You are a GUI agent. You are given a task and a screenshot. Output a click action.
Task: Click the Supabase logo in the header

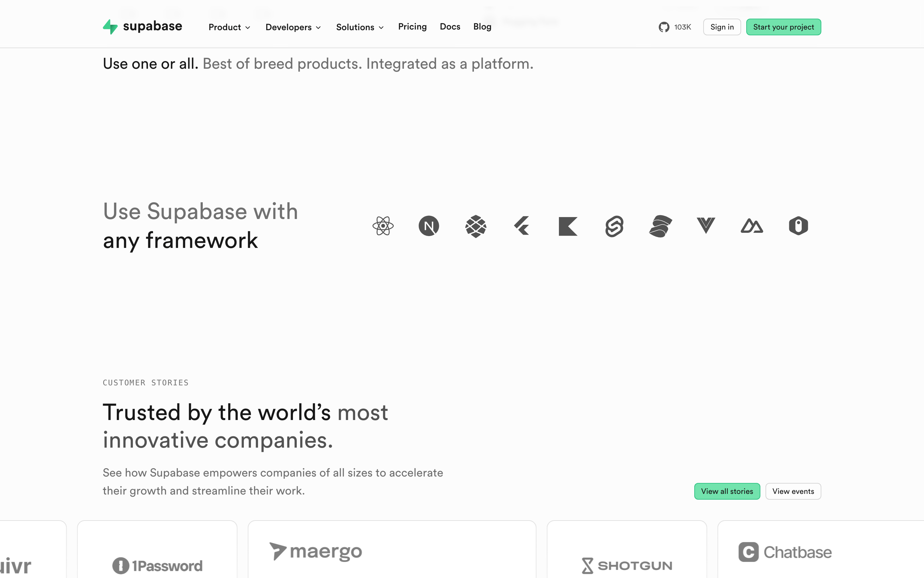(x=142, y=27)
